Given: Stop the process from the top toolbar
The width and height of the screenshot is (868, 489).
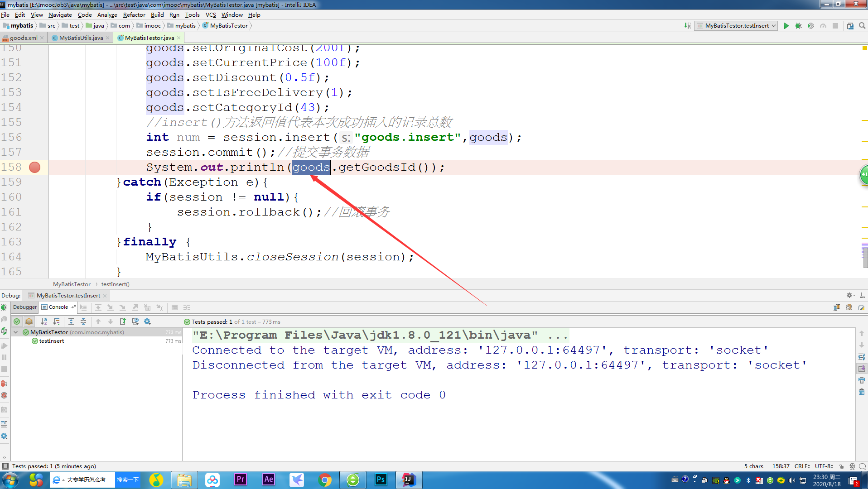Looking at the screenshot, I should pos(835,26).
